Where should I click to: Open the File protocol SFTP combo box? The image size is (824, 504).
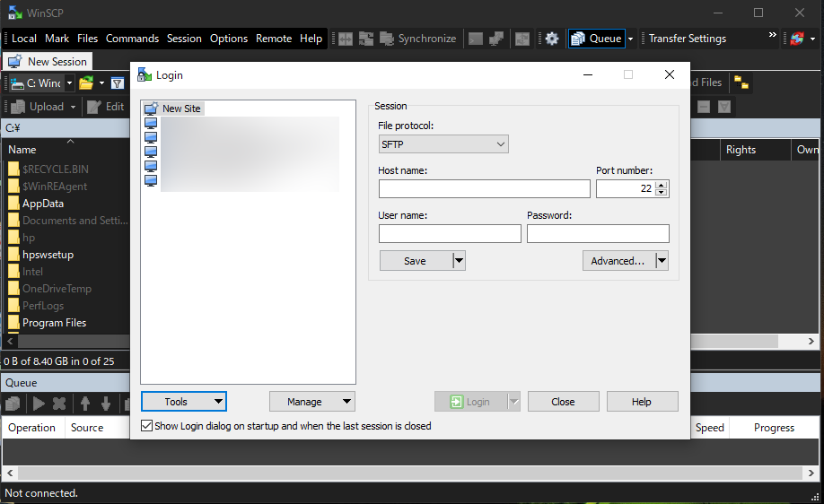click(x=443, y=144)
